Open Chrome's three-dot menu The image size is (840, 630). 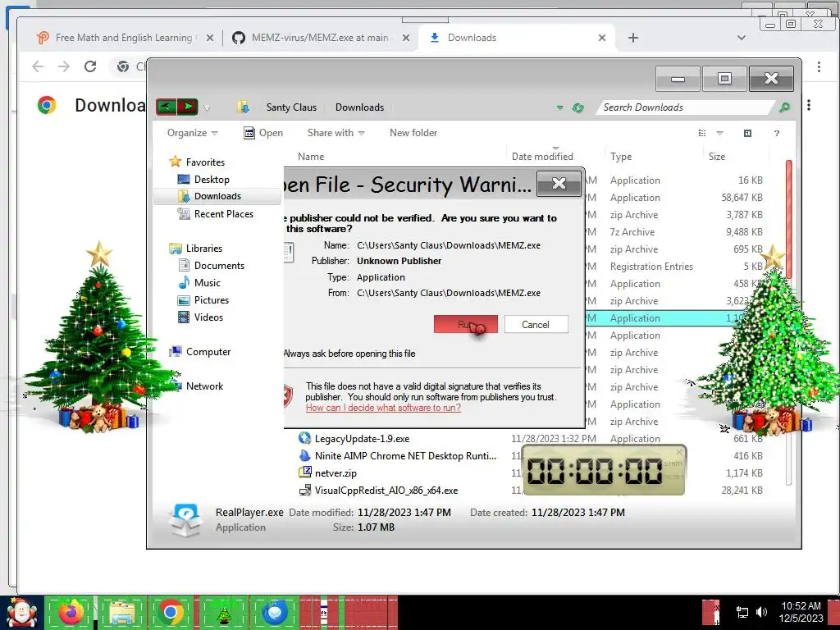click(x=819, y=66)
